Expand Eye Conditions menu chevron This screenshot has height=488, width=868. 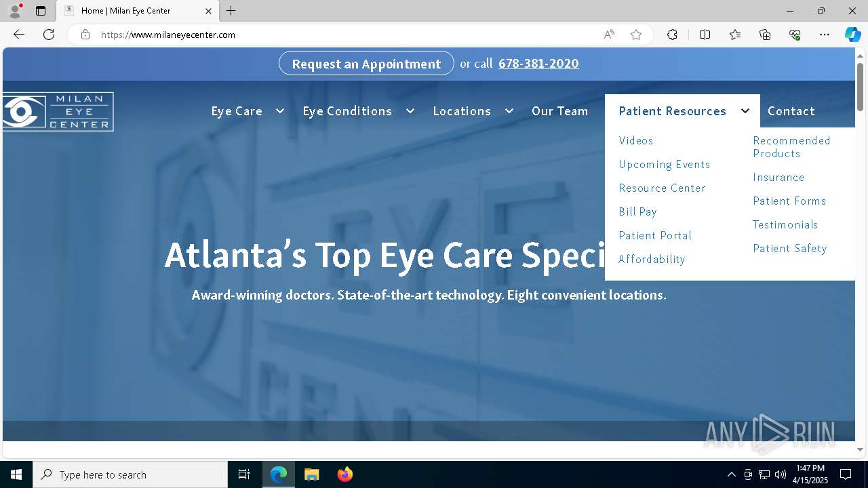coord(410,111)
